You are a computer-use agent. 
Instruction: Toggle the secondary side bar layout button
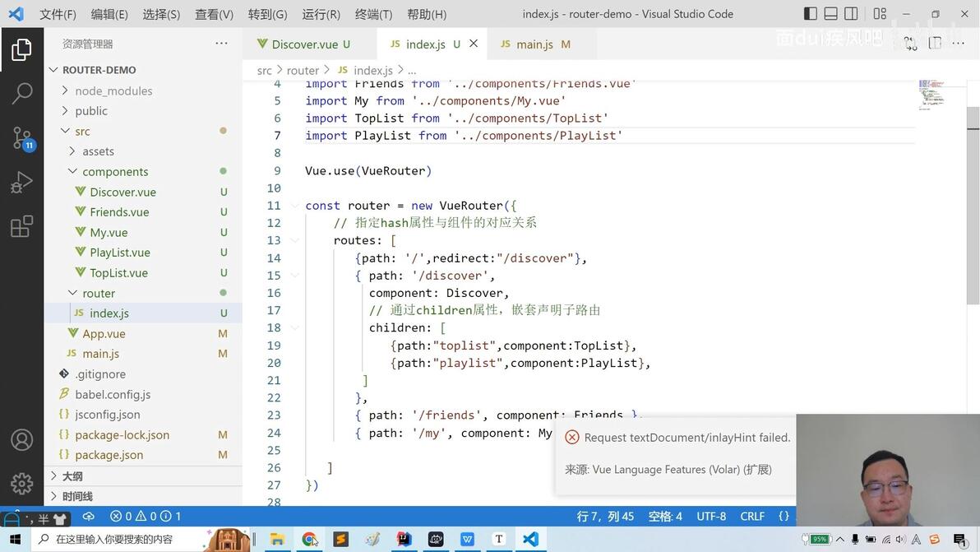(851, 13)
